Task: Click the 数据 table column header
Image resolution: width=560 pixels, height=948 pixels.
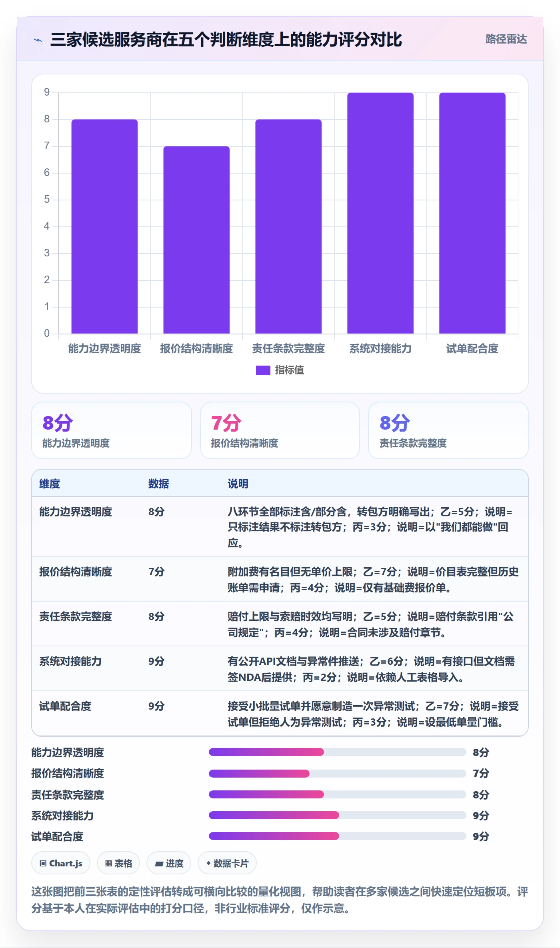Action: (159, 484)
